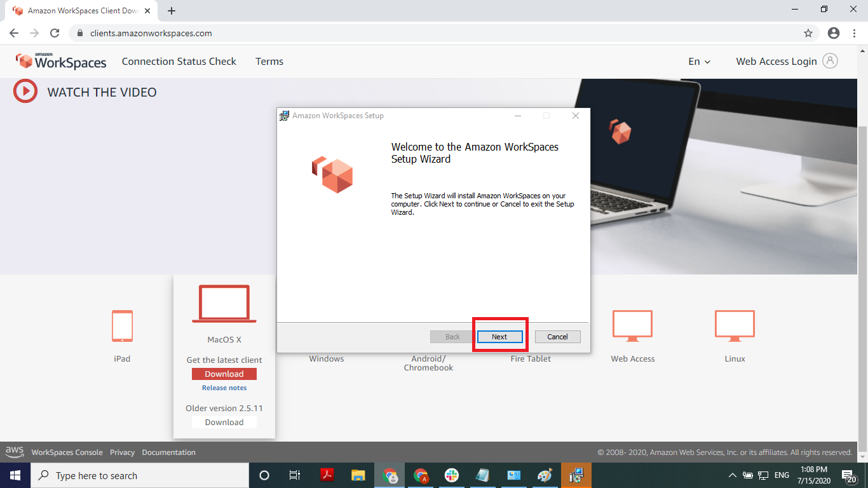Click the MacOS X laptop icon

tap(224, 304)
